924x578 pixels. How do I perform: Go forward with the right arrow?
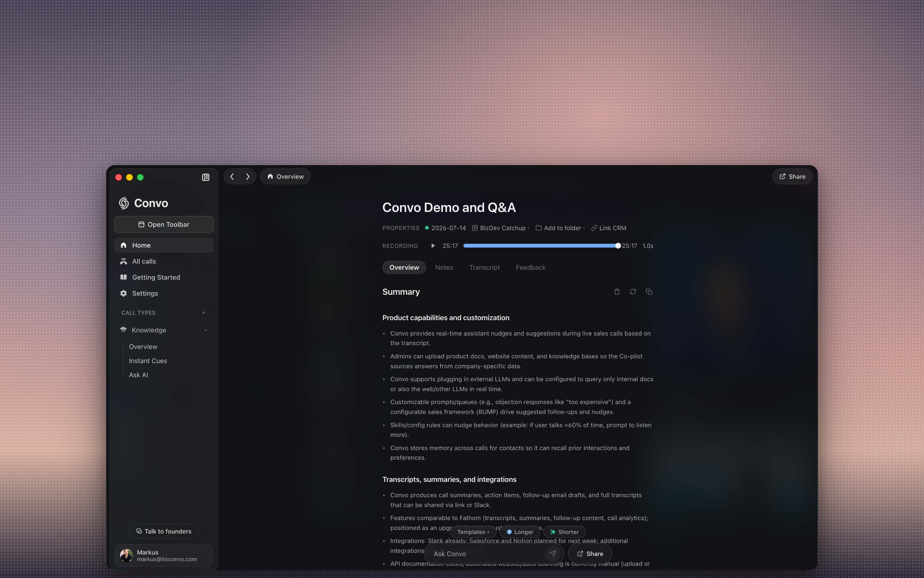(x=248, y=177)
